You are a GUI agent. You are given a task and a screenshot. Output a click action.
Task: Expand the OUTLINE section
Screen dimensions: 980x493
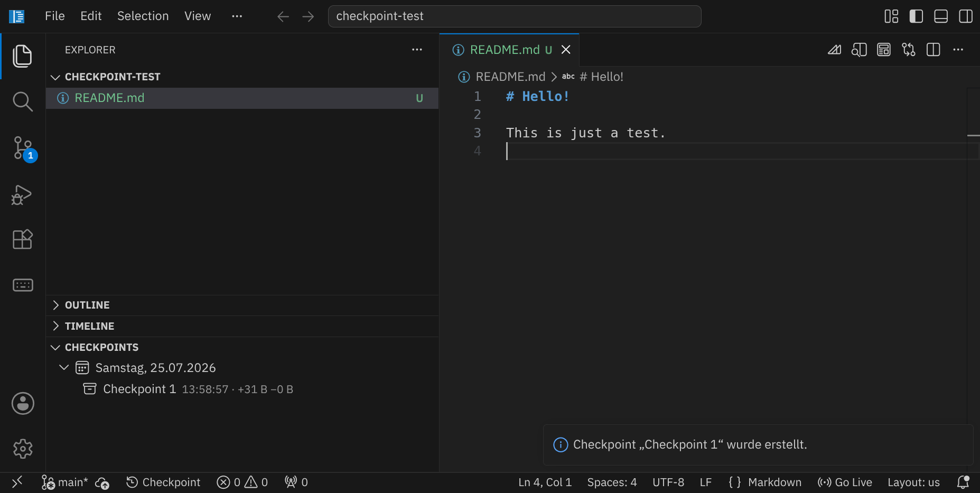[242, 305]
